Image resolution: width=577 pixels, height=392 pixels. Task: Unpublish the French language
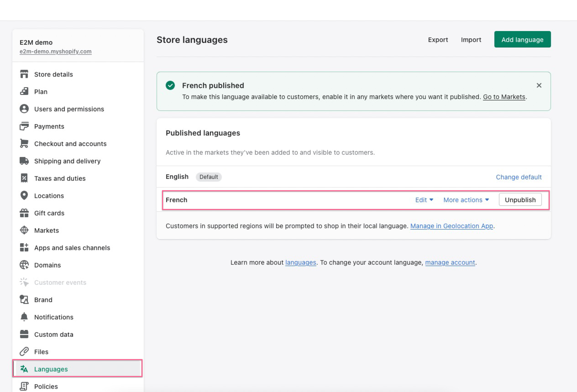point(520,200)
